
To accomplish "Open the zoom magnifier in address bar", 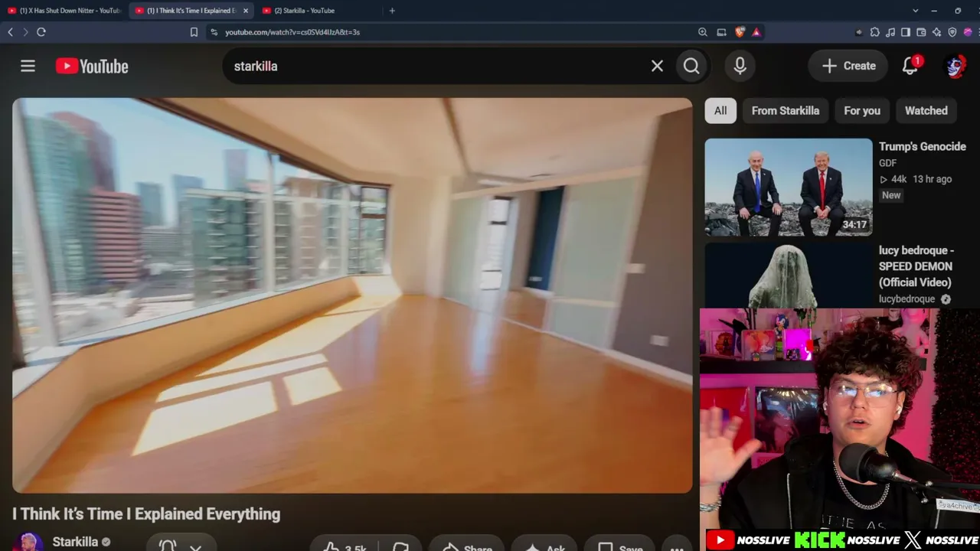I will click(703, 32).
